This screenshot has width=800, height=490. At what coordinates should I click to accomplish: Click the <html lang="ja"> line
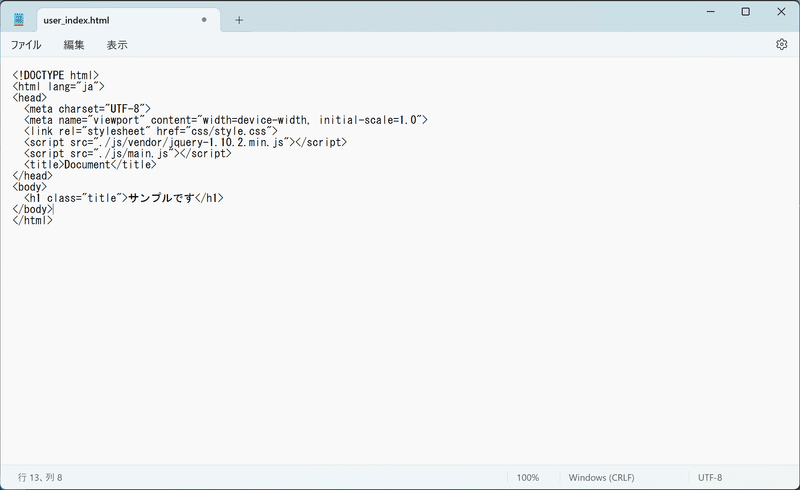point(59,87)
